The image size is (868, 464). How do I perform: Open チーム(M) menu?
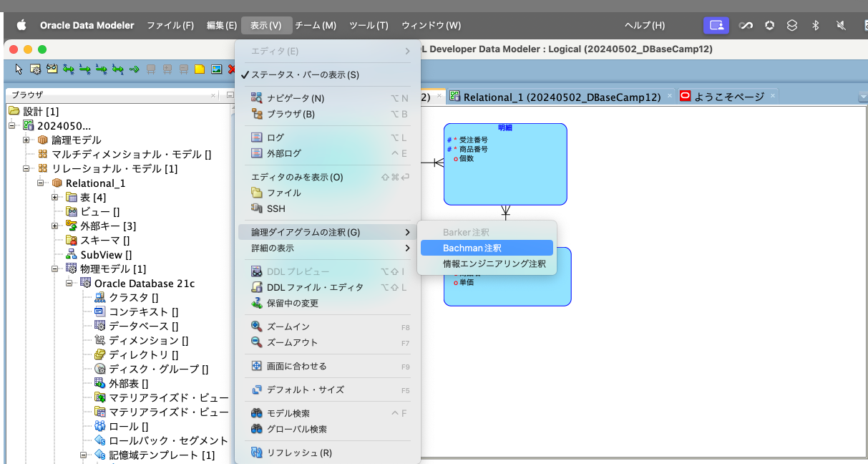click(x=316, y=25)
